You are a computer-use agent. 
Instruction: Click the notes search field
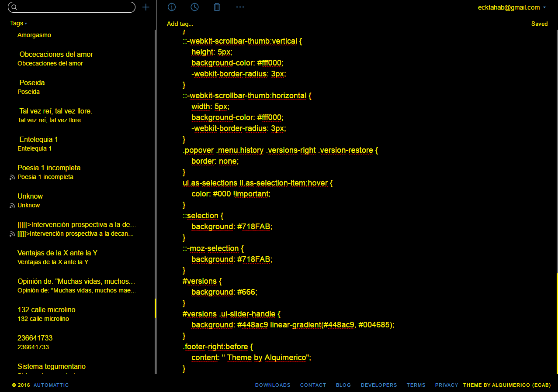tap(72, 7)
